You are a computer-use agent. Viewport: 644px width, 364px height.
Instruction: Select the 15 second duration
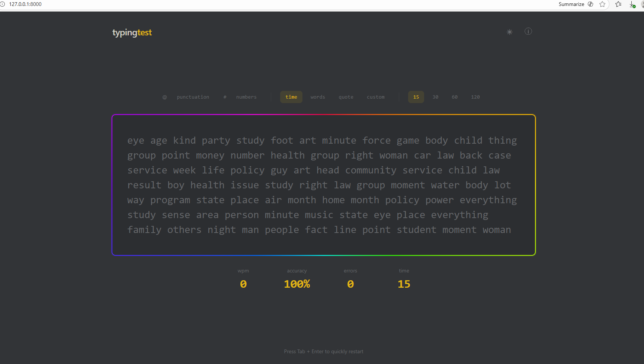click(x=416, y=97)
